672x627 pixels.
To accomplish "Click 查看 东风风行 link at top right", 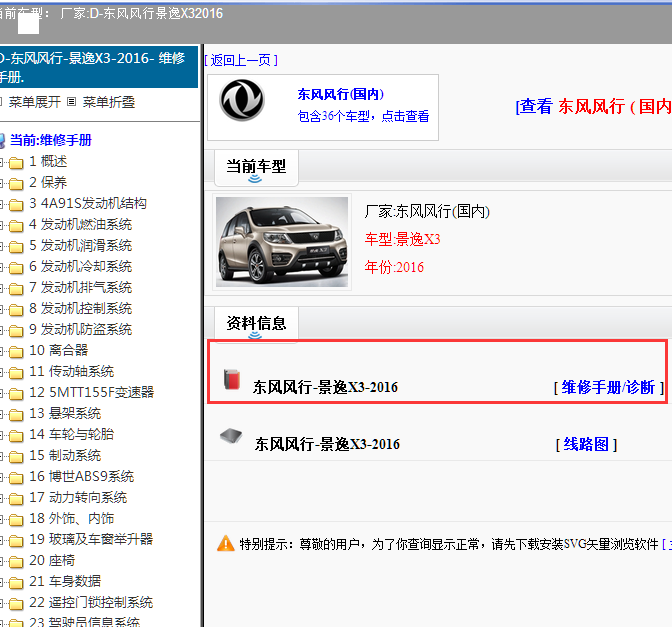I will (594, 106).
